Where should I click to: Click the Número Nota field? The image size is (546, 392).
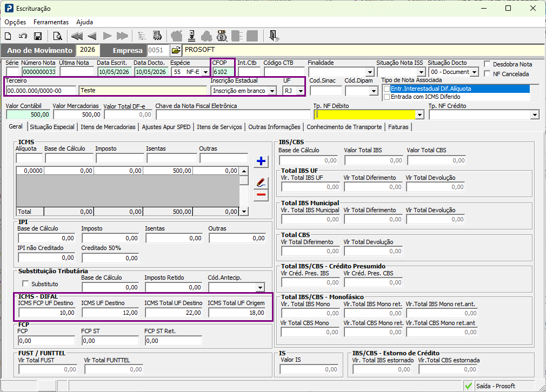tap(39, 72)
